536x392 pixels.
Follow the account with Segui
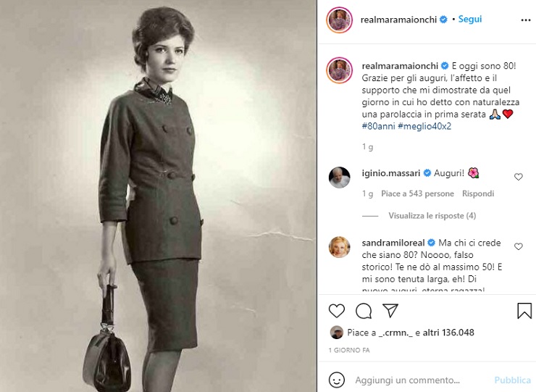470,20
